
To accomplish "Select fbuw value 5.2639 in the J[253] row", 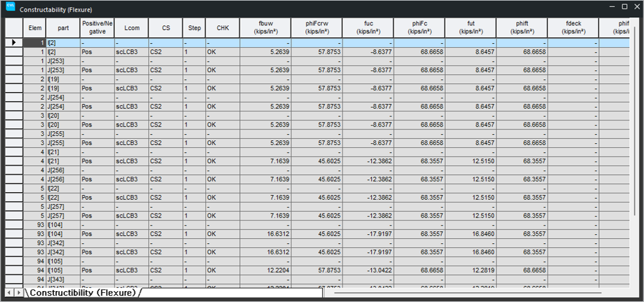I will click(x=266, y=70).
